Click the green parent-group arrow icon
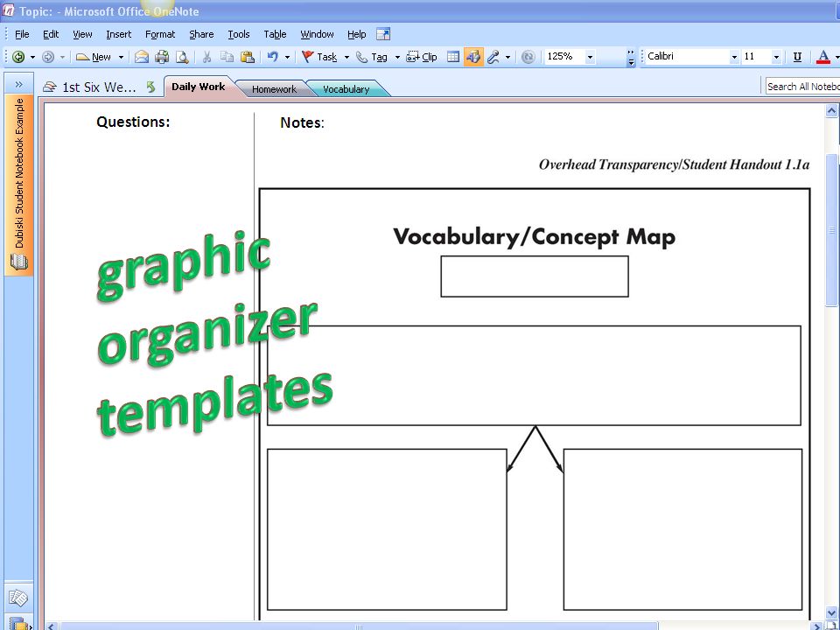 click(151, 87)
